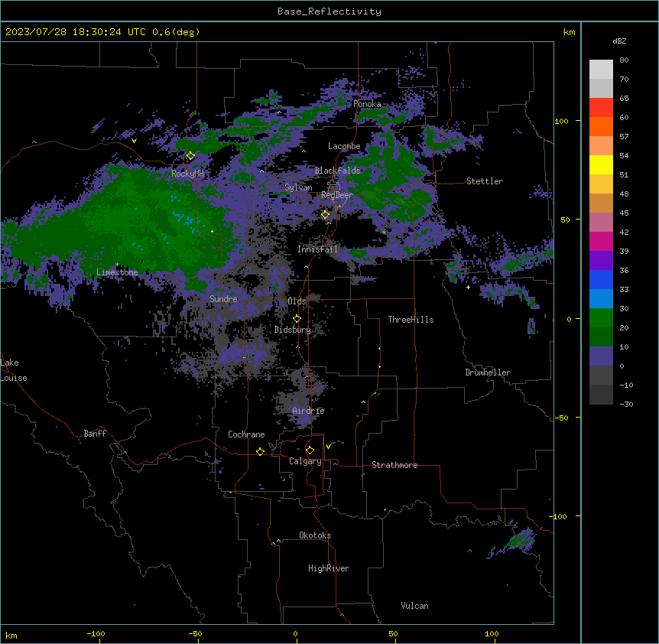Screen dimensions: 659x644
Task: Click the Stettler label
Action: point(485,181)
